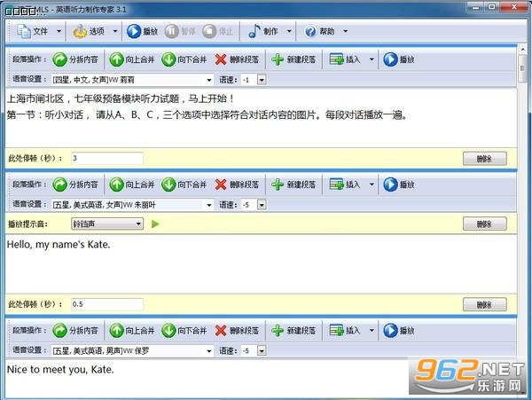This screenshot has width=532, height=400.
Task: Open the voice dropdown showing 中文 女声 莉莉
Action: tap(132, 80)
